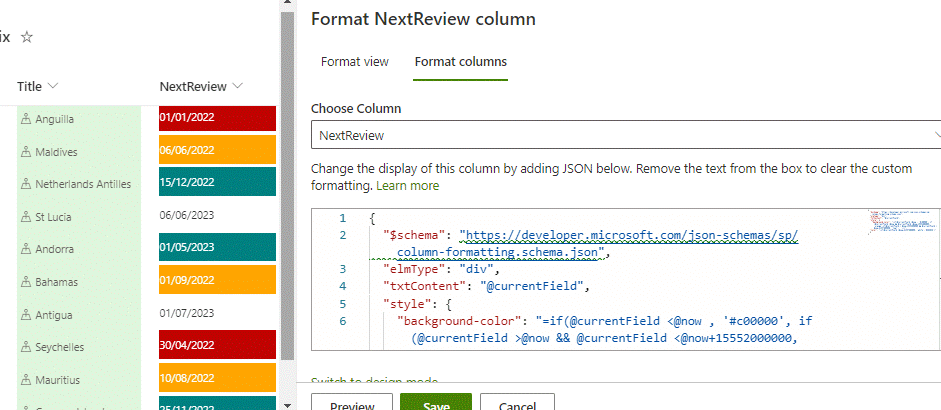This screenshot has width=941, height=410.
Task: Click the icon beside Anguilla
Action: click(x=26, y=119)
